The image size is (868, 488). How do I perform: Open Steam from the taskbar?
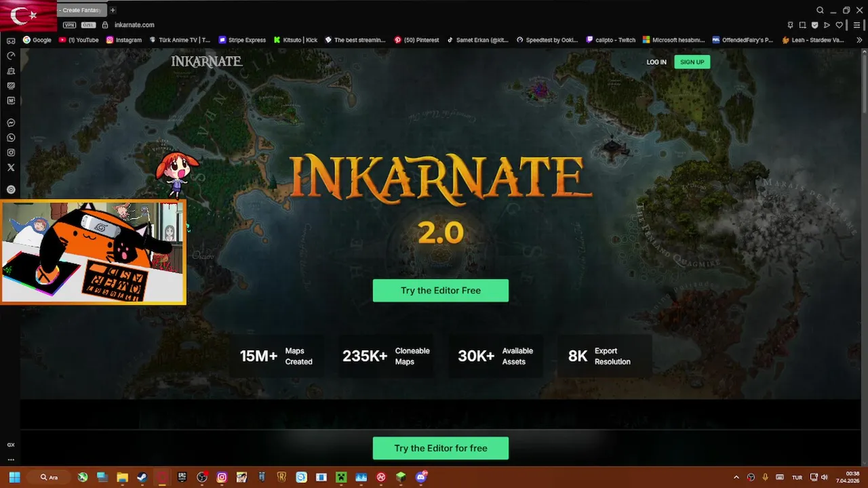point(142,477)
